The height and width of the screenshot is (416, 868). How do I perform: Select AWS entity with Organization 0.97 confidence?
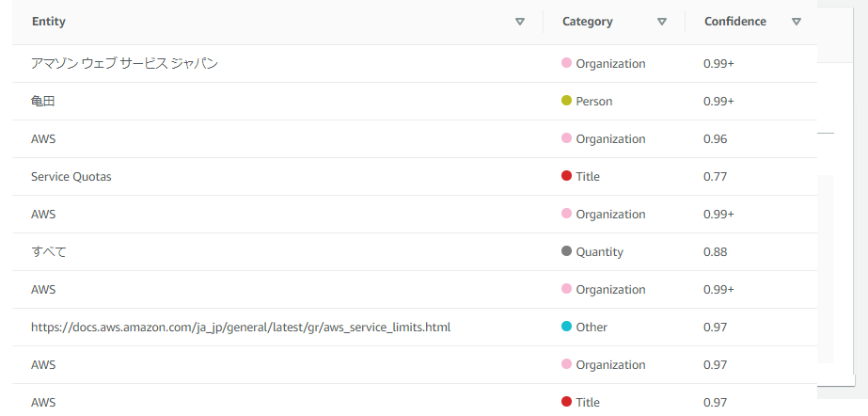coord(43,365)
